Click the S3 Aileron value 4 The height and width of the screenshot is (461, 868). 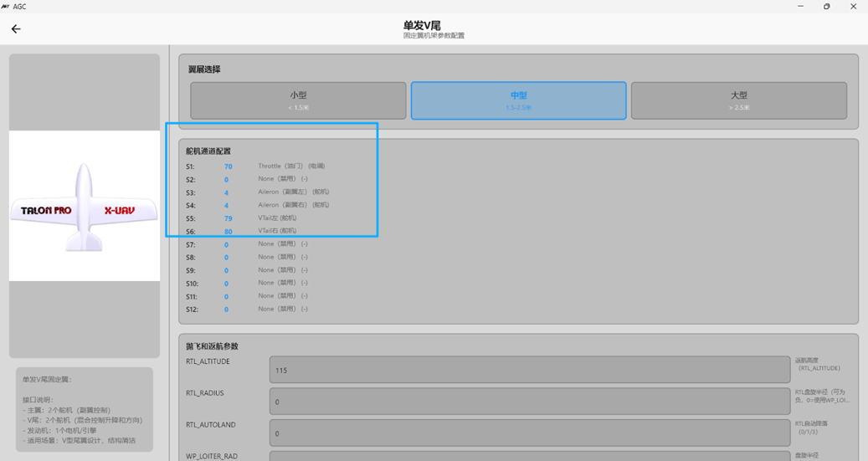click(x=226, y=192)
